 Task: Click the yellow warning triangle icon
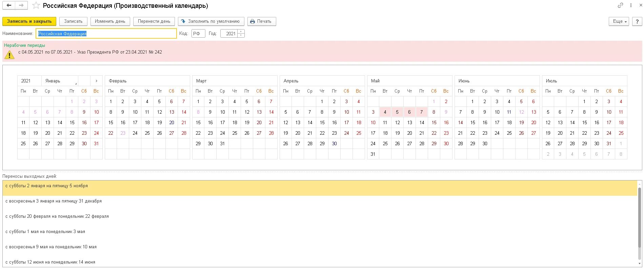click(x=9, y=55)
